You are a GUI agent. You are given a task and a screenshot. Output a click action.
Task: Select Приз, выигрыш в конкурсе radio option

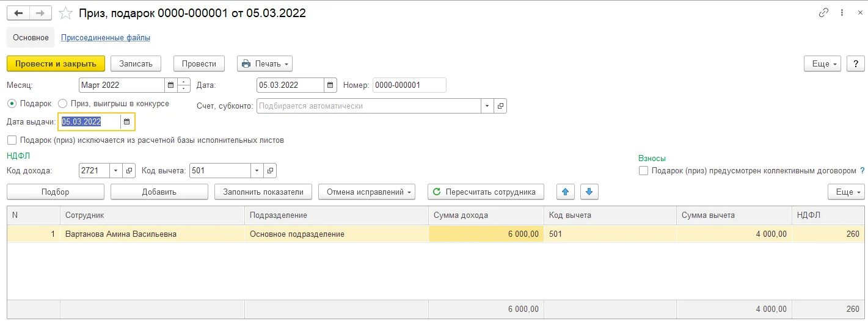pyautogui.click(x=62, y=104)
